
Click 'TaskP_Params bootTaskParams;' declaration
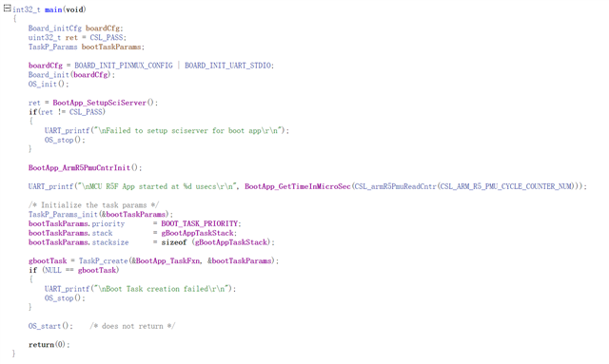[87, 47]
